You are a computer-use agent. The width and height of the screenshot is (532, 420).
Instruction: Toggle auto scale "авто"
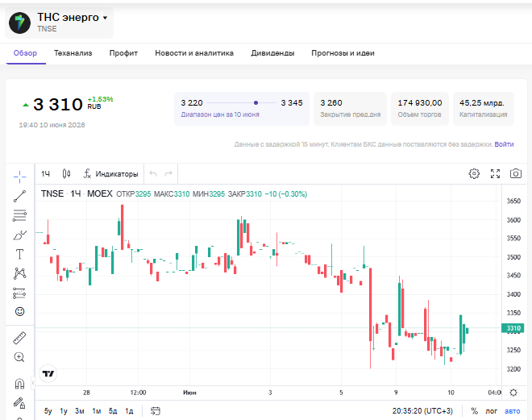click(513, 411)
